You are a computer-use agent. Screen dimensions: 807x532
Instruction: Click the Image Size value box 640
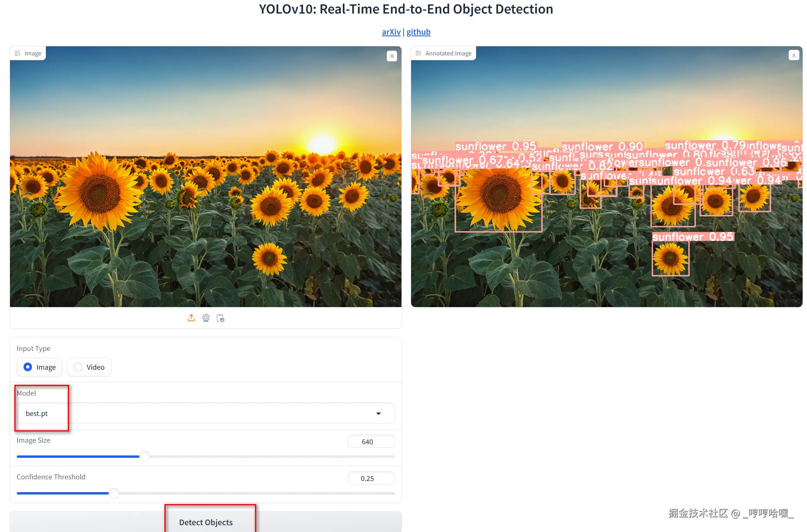click(371, 441)
